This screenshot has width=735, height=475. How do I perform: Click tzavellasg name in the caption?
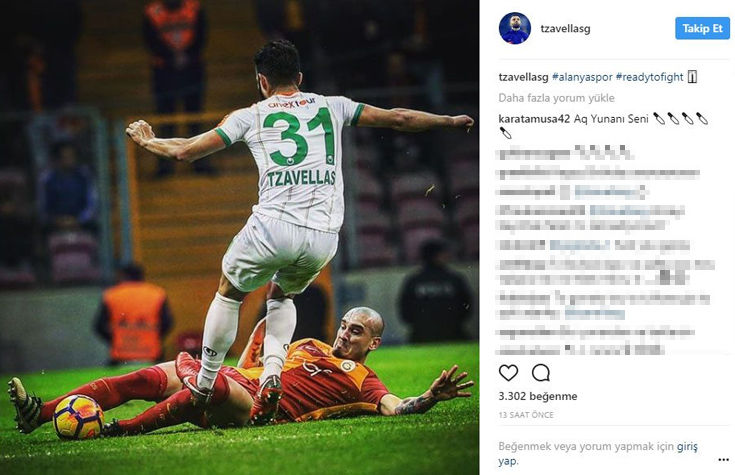(524, 77)
